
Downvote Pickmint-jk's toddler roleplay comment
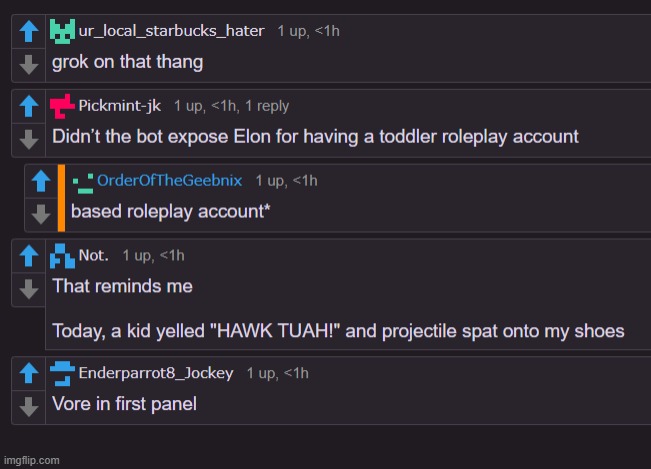click(30, 138)
